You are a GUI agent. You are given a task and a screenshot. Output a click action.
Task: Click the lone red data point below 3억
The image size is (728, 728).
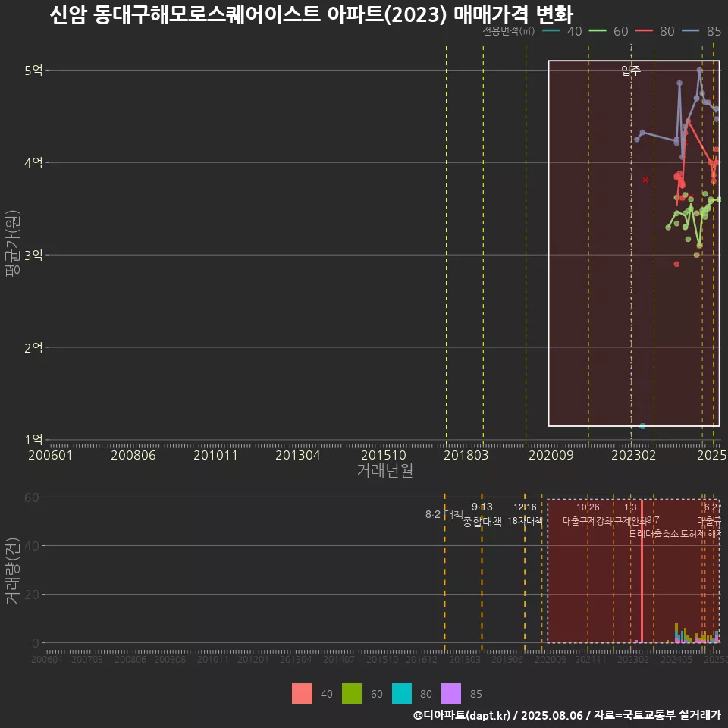pos(676,264)
